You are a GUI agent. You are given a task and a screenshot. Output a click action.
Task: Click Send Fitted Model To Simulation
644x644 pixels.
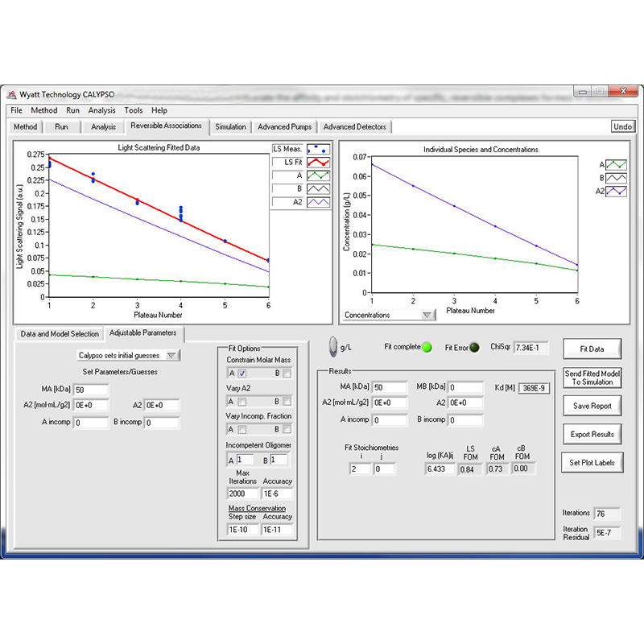(x=592, y=378)
